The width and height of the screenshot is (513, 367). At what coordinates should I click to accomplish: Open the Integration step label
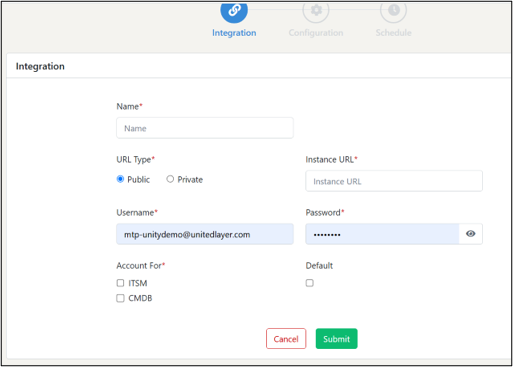tap(234, 33)
